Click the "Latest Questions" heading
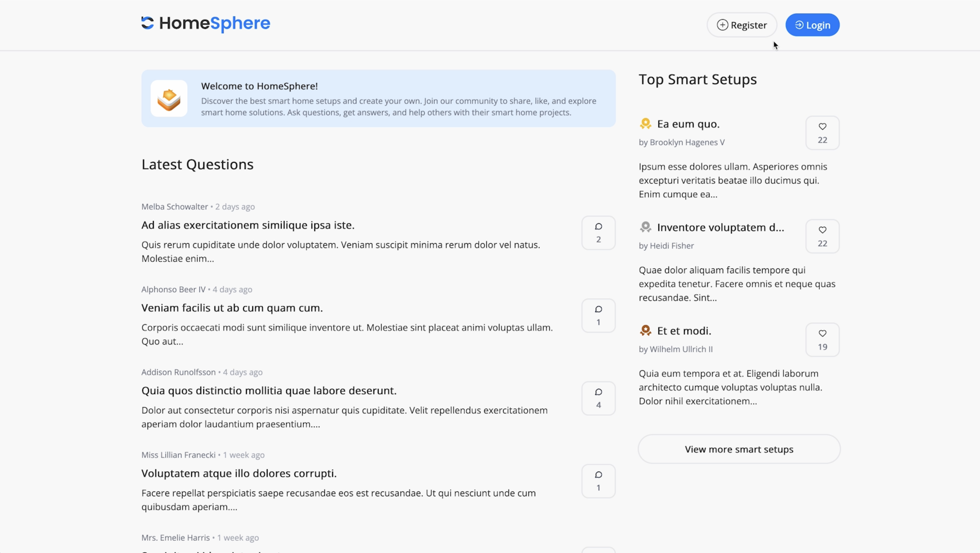Screen dimensions: 980x553 pos(197,164)
